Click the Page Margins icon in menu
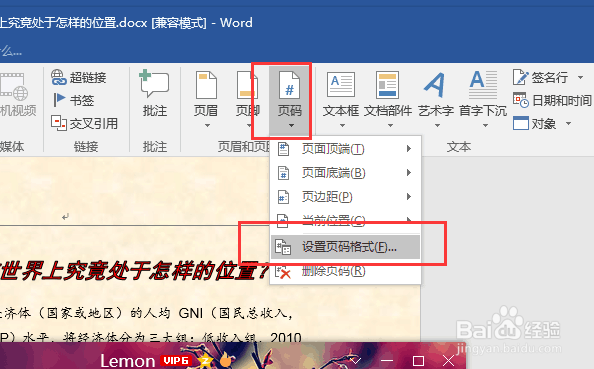Image resolution: width=594 pixels, height=369 pixels. [x=283, y=197]
